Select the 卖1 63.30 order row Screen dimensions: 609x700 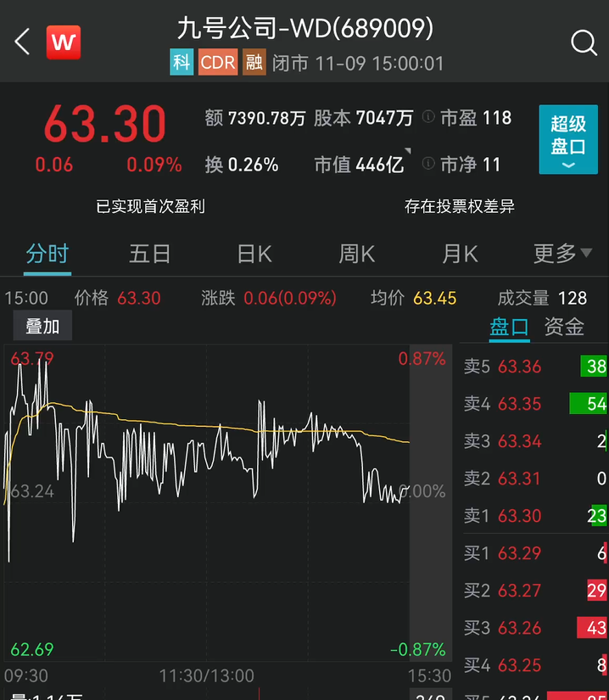[x=535, y=516]
